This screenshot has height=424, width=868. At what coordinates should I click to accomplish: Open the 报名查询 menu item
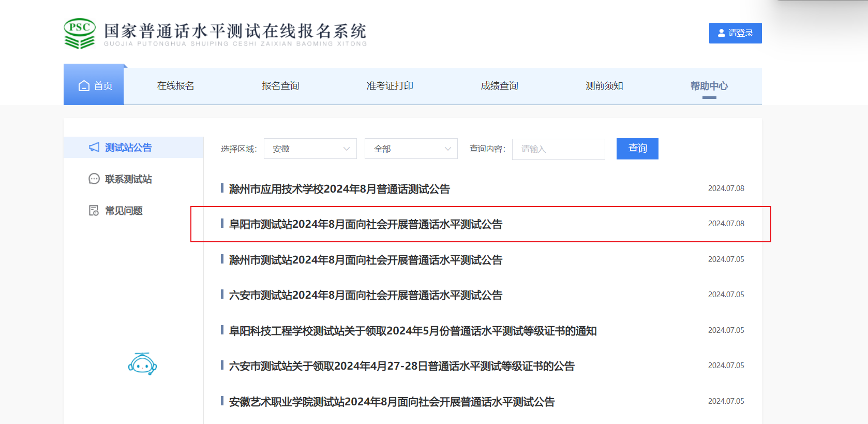[x=281, y=86]
